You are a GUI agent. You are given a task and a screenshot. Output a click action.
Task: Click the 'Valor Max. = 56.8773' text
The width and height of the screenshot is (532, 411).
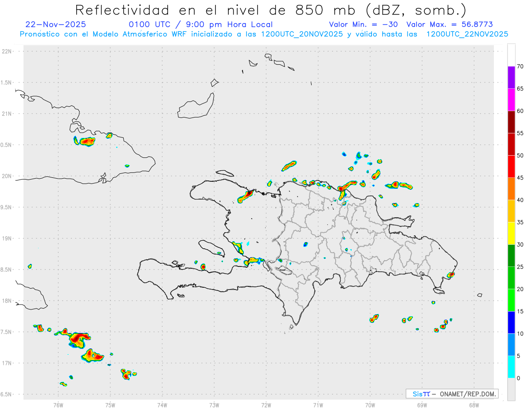450,24
